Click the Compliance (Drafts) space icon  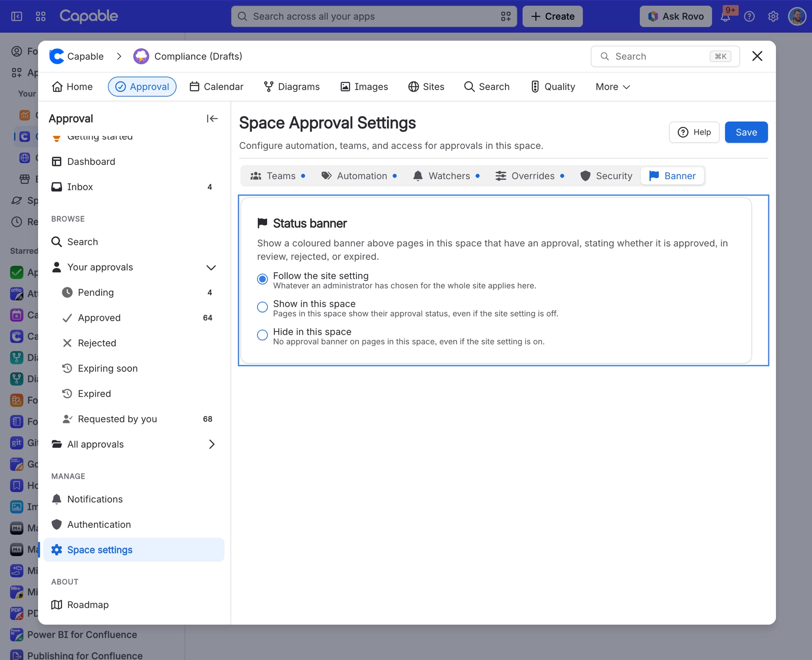(x=141, y=56)
